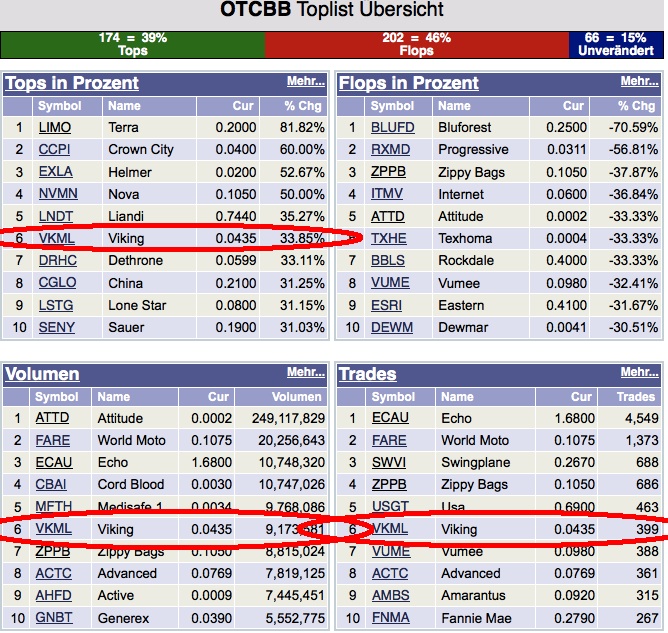Open the Trades heading link
Viewport: 668px width, 633px height.
coord(367,374)
